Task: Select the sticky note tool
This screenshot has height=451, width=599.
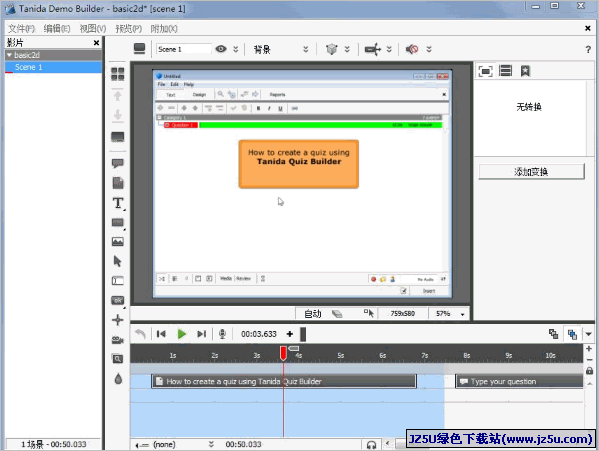Action: (118, 183)
